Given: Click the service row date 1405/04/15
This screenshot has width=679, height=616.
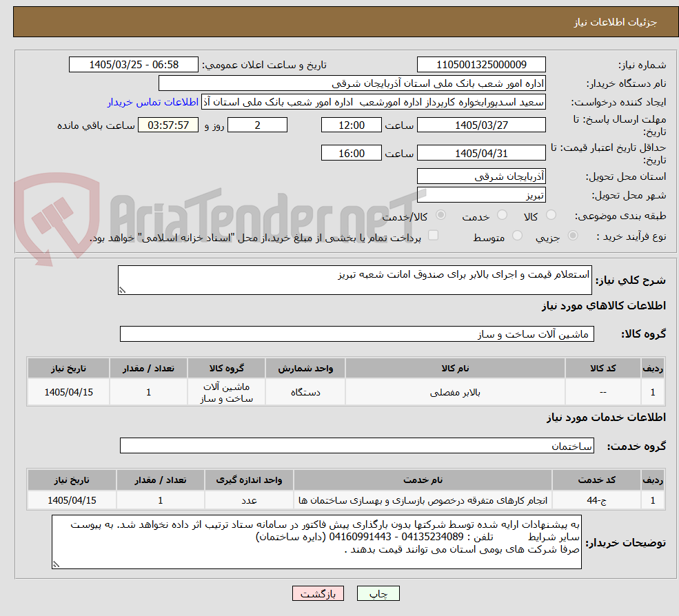Looking at the screenshot, I should pos(72,500).
